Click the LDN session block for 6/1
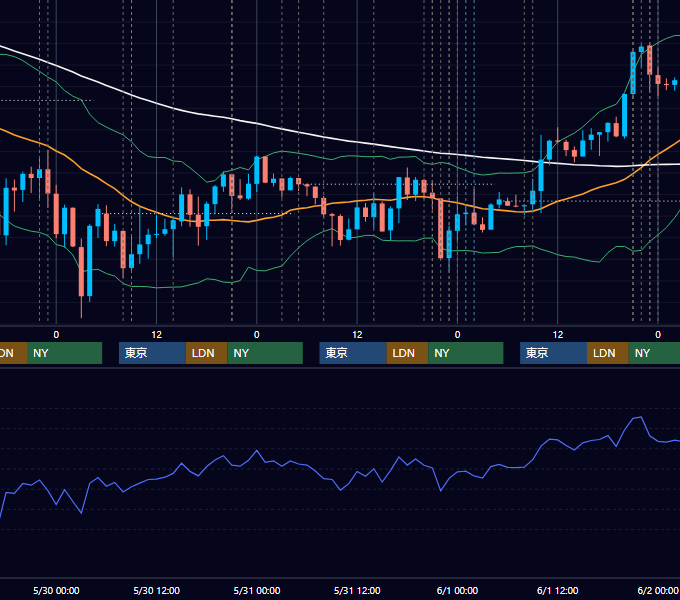This screenshot has height=600, width=680. click(608, 353)
